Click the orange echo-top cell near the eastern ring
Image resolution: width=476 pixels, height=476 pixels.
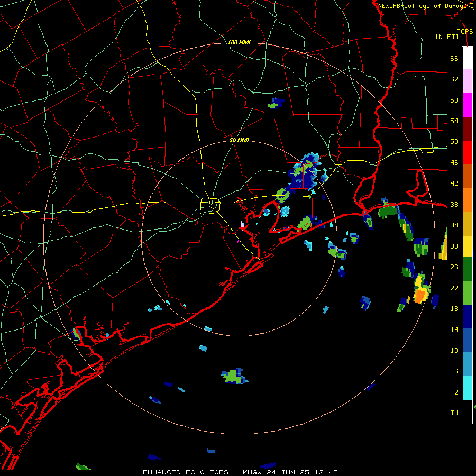[420, 295]
